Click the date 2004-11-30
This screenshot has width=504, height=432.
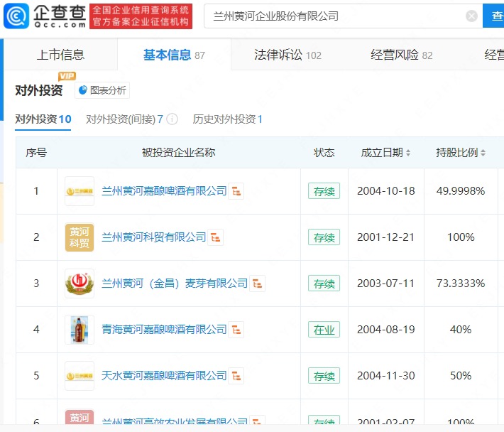[x=385, y=376]
